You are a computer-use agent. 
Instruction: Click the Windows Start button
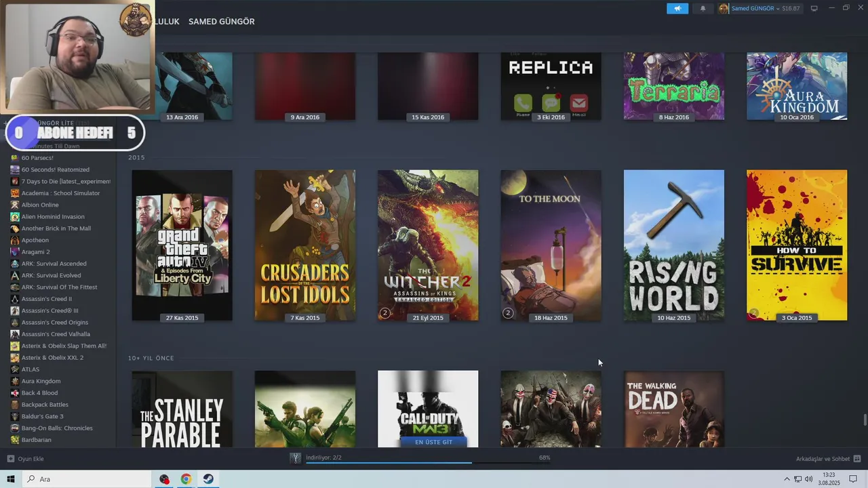pos(11,479)
